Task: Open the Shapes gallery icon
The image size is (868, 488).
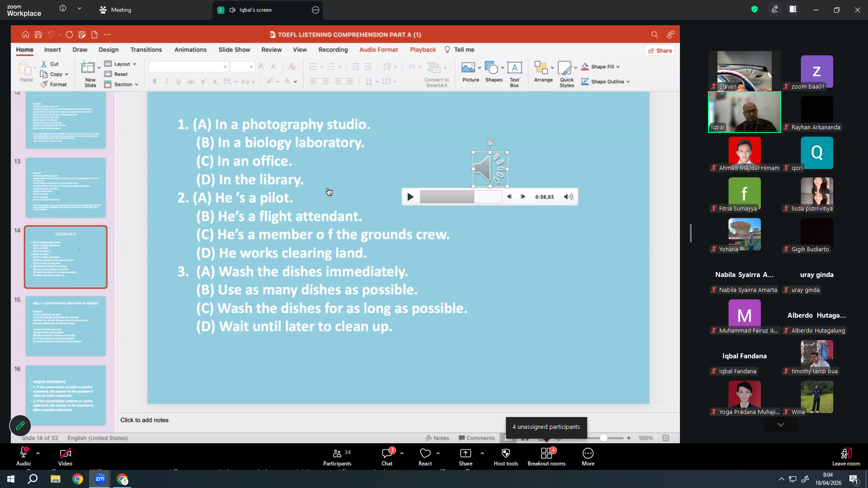Action: pos(491,68)
